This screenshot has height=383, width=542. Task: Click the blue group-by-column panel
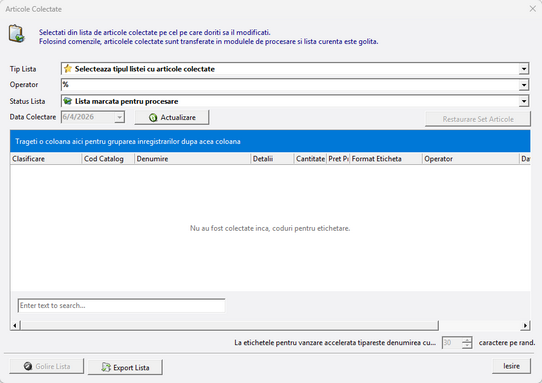pos(270,141)
